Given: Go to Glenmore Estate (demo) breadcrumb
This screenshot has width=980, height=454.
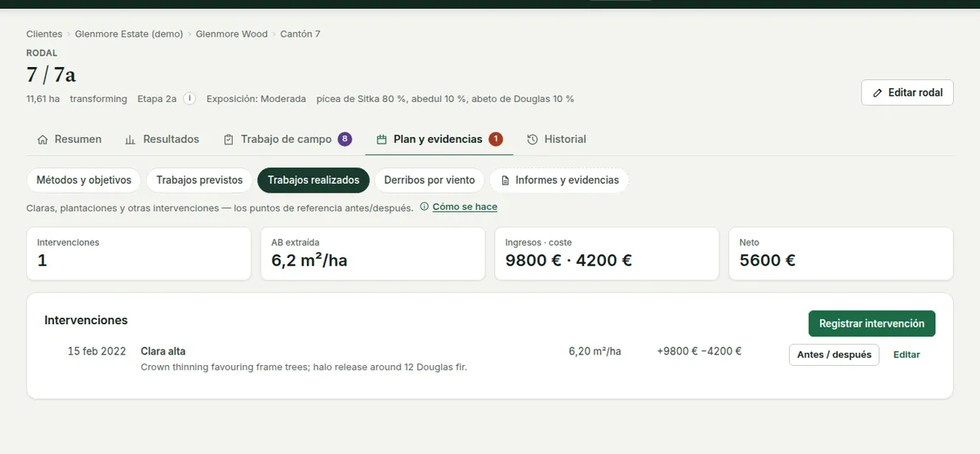Looking at the screenshot, I should tap(129, 34).
